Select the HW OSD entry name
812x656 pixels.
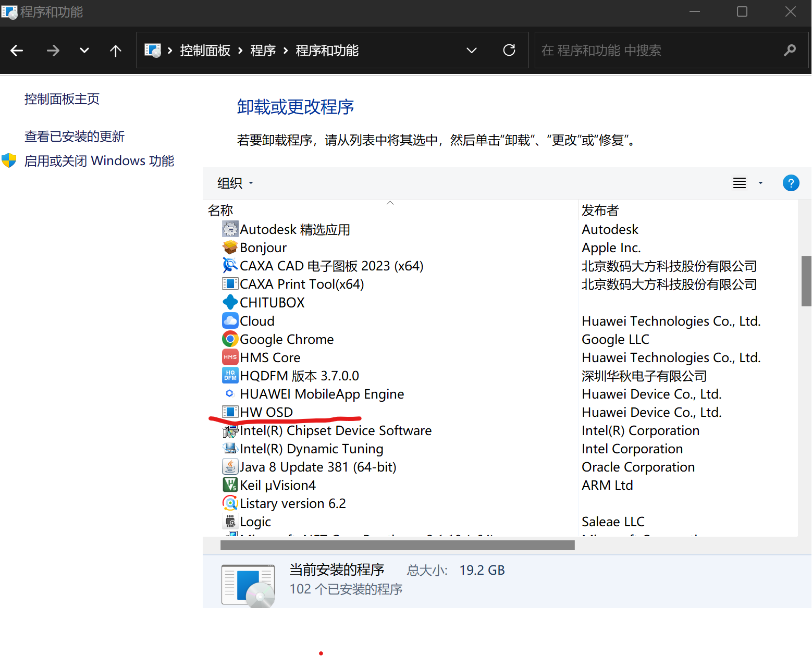pyautogui.click(x=266, y=412)
